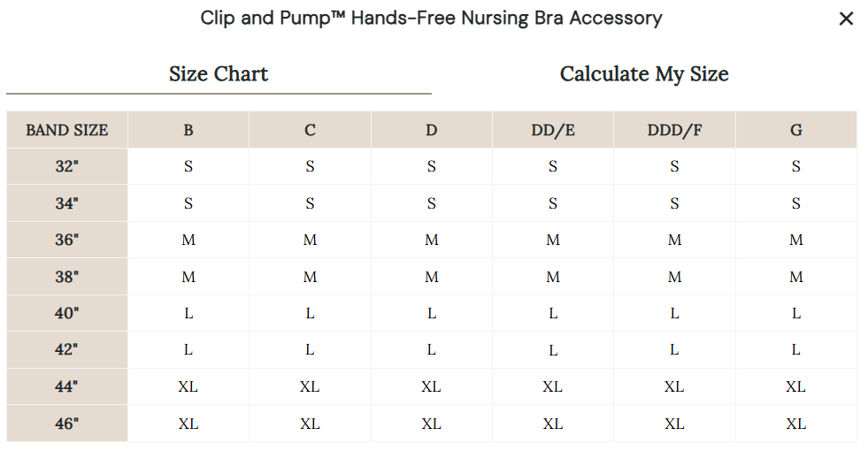868x474 pixels.
Task: Click the S cell for 34" B cup
Action: (x=188, y=203)
